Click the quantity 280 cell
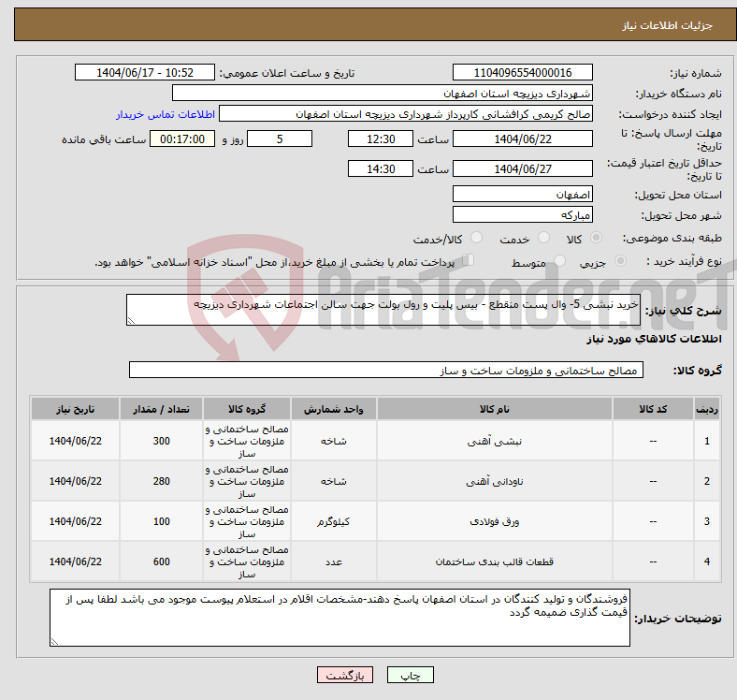Image resolution: width=737 pixels, height=700 pixels. click(x=161, y=481)
